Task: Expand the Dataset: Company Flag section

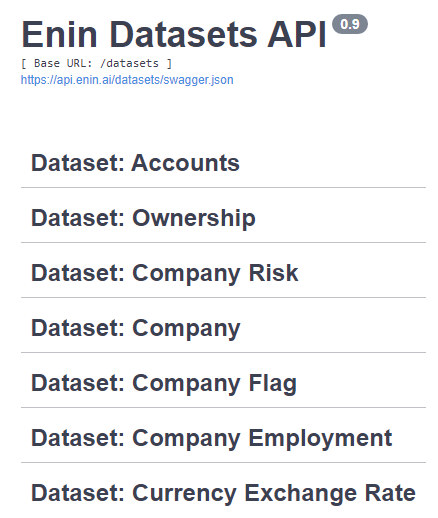Action: tap(223, 383)
